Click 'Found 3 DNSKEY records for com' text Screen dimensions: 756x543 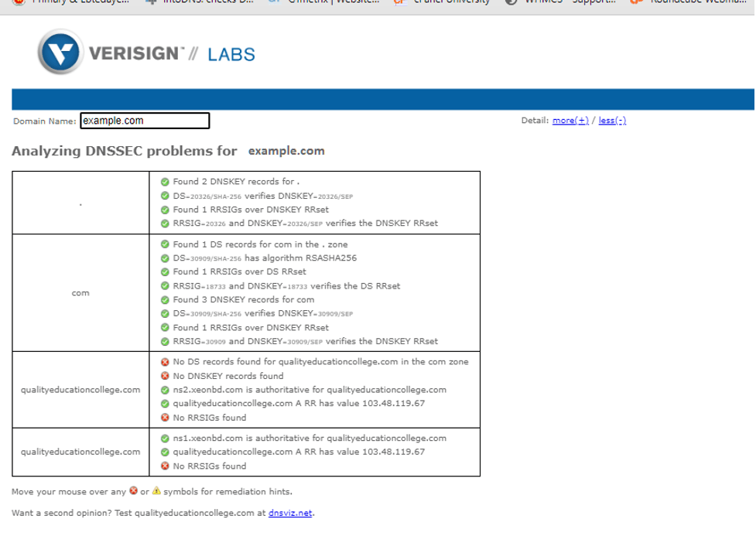(244, 299)
